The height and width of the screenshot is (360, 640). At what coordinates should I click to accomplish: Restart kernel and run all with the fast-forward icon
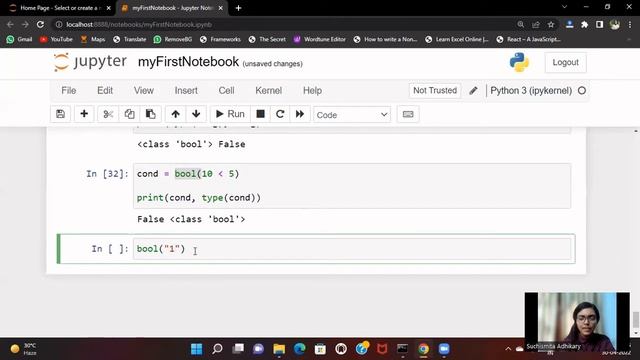pos(300,114)
